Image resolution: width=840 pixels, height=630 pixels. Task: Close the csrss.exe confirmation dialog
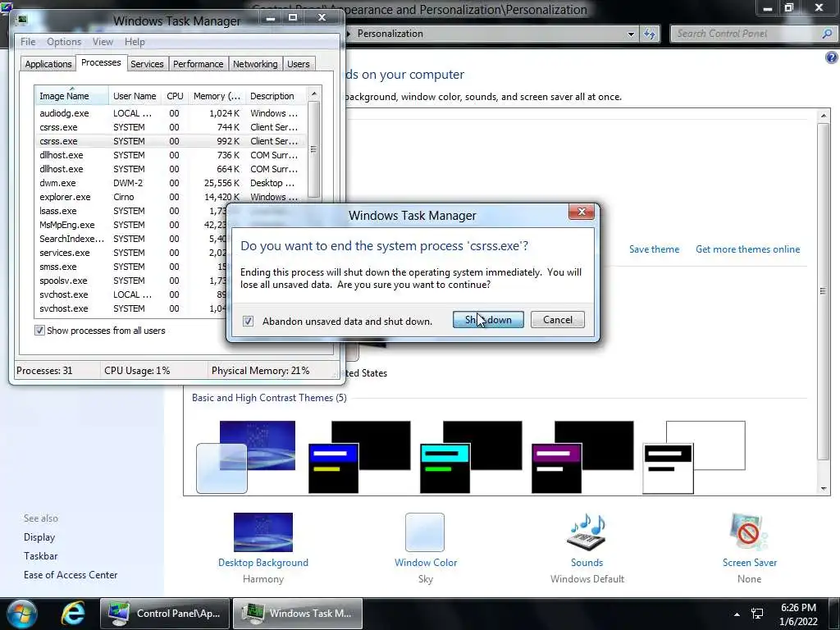pos(582,212)
